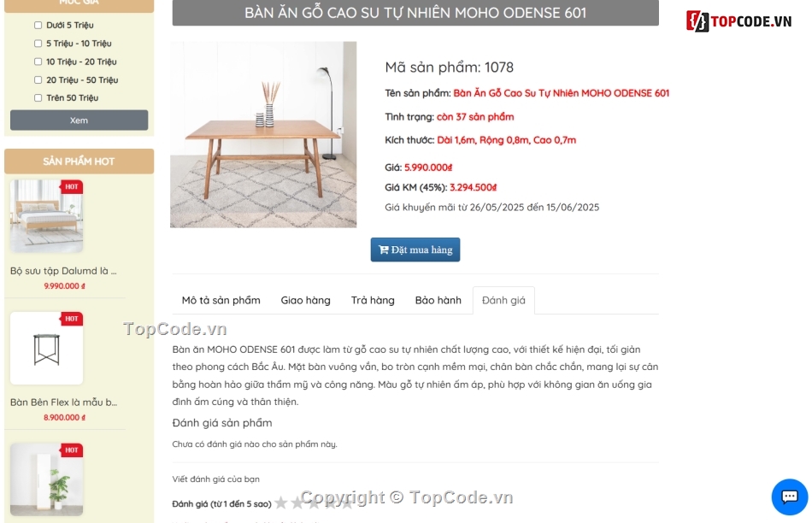Click the second rating star
Screen dimensions: 812x523
tap(297, 502)
